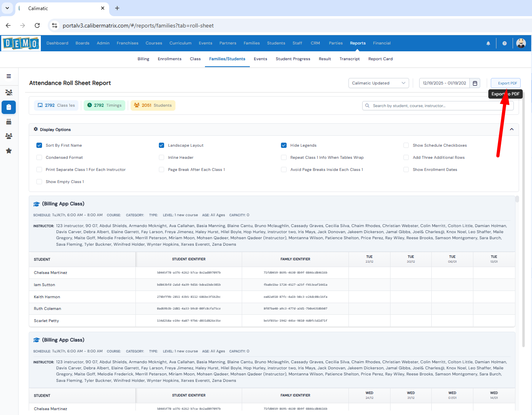Viewport: 532px width, 415px height.
Task: Switch to the Student Progress tab
Action: (293, 59)
